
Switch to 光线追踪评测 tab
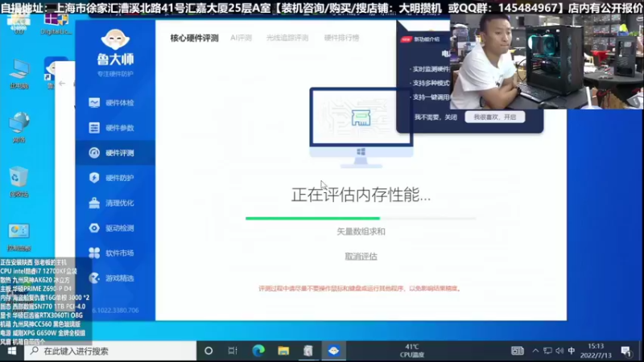287,38
